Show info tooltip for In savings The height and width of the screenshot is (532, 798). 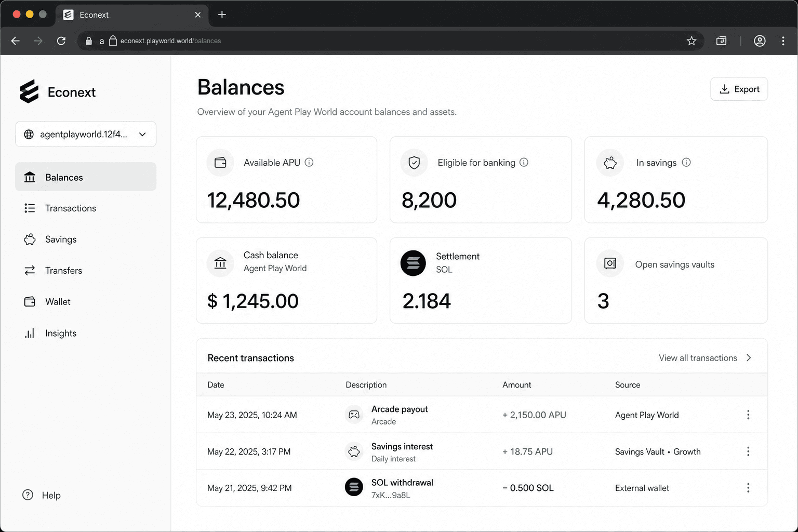pos(686,163)
